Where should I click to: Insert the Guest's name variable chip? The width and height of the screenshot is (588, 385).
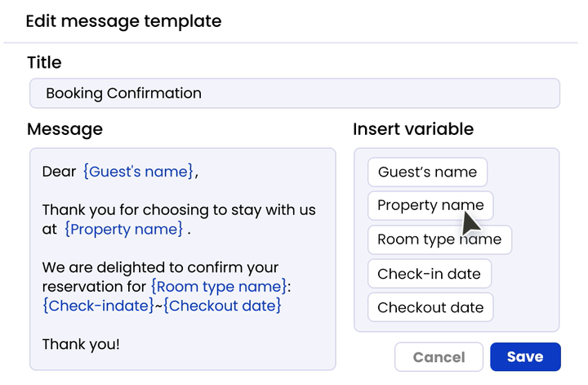coord(427,172)
